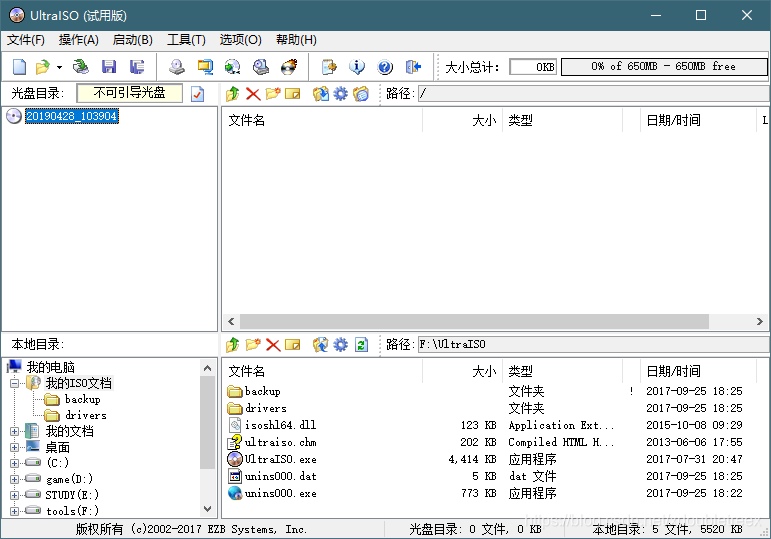
Task: Select isoshl64.dll in local file list
Action: (x=280, y=425)
